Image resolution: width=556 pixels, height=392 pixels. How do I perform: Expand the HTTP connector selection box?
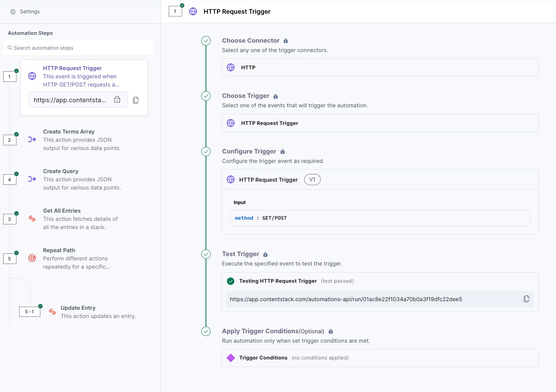tap(380, 67)
